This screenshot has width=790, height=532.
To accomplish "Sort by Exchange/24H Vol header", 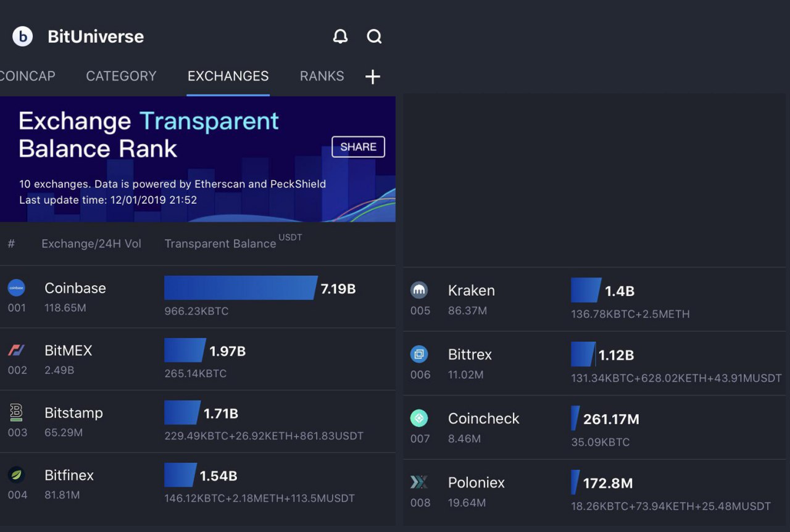I will coord(91,244).
